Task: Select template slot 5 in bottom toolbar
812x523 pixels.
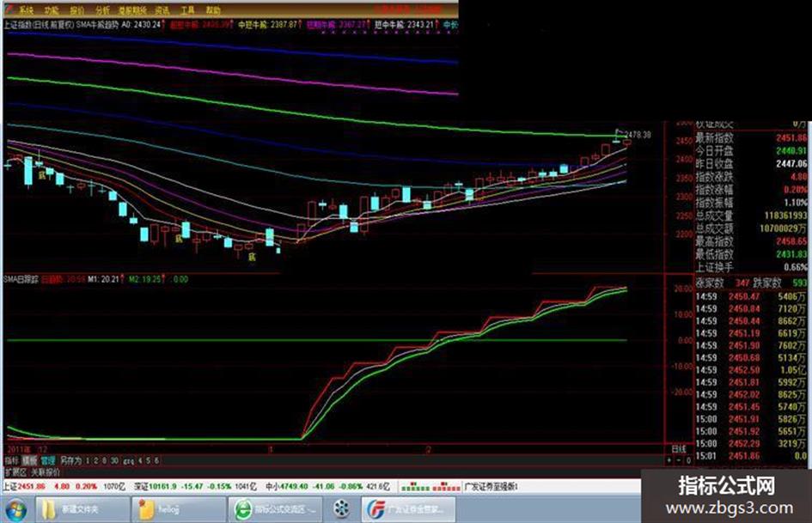Action: [x=148, y=460]
